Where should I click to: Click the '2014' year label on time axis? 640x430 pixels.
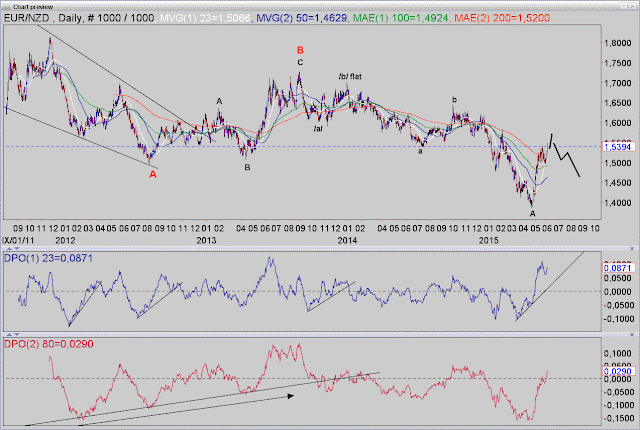(347, 240)
